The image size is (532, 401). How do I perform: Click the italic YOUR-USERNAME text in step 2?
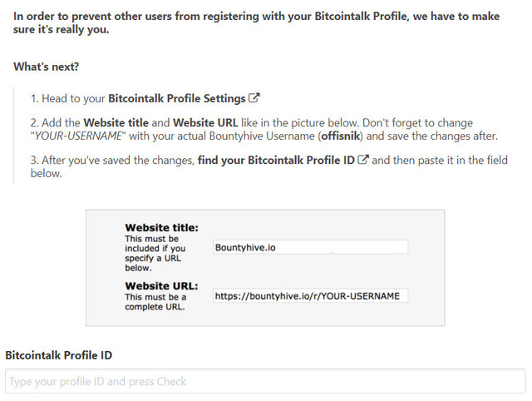78,136
